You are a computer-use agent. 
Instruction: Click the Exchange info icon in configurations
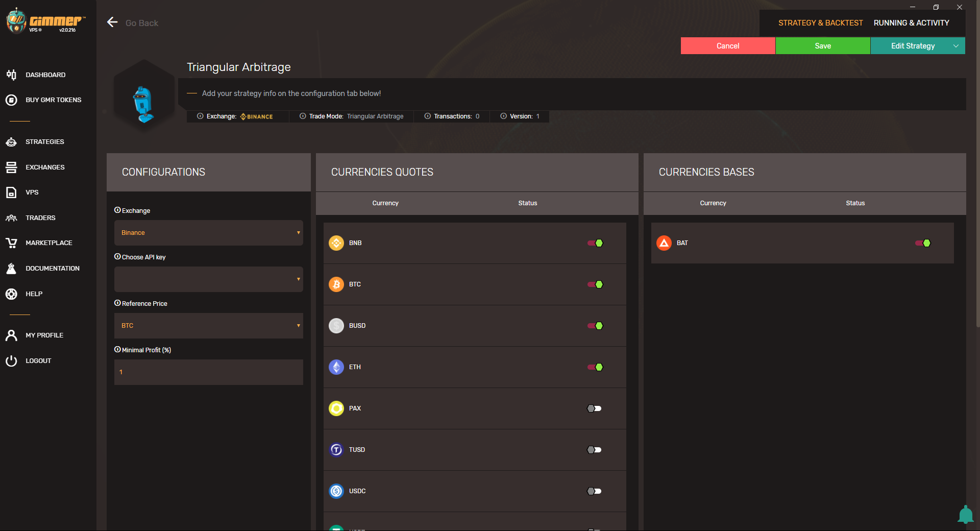pyautogui.click(x=117, y=210)
